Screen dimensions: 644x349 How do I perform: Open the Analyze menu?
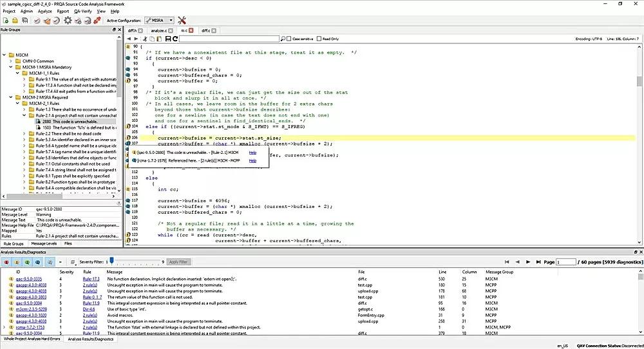click(45, 11)
